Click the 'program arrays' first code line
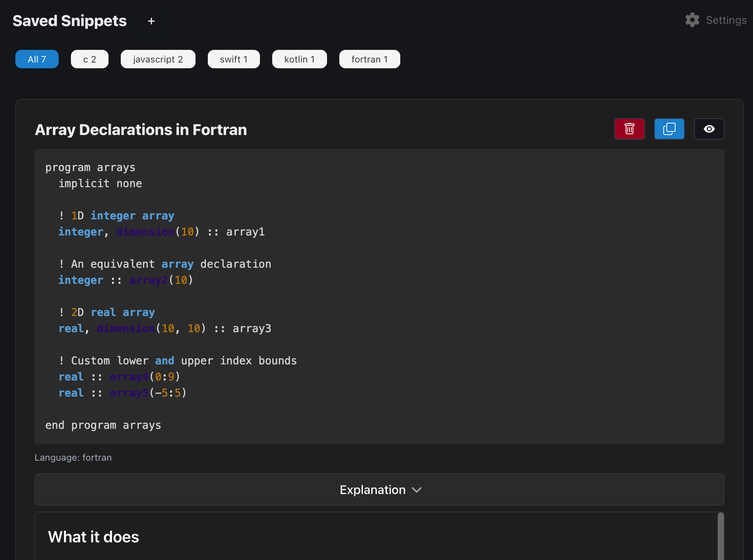The height and width of the screenshot is (560, 753). [90, 168]
